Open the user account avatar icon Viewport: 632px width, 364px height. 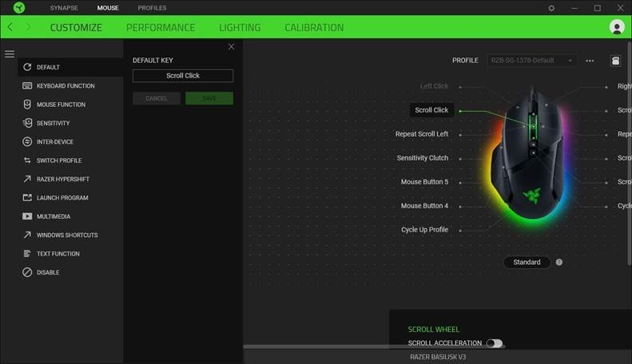(x=617, y=27)
